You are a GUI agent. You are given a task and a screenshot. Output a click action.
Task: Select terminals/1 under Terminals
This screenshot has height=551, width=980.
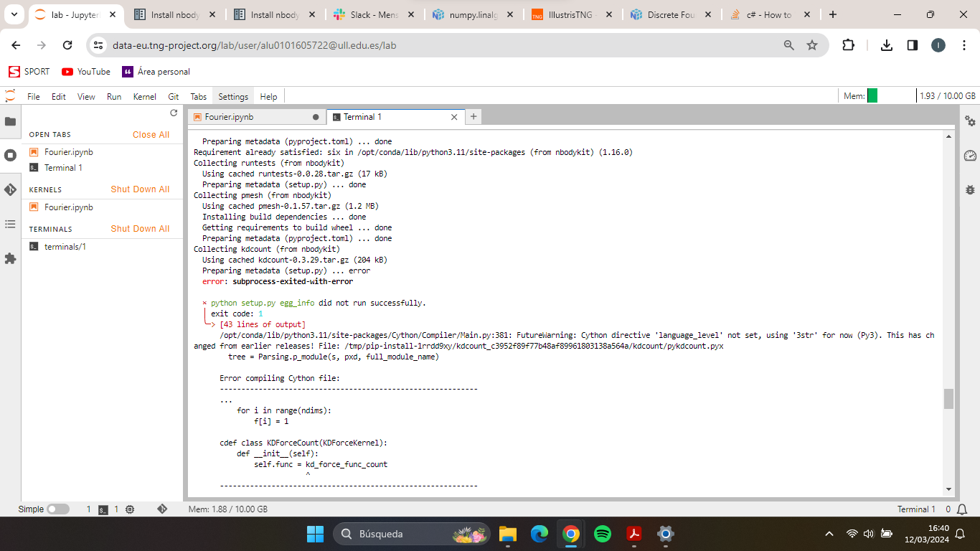pyautogui.click(x=103, y=247)
